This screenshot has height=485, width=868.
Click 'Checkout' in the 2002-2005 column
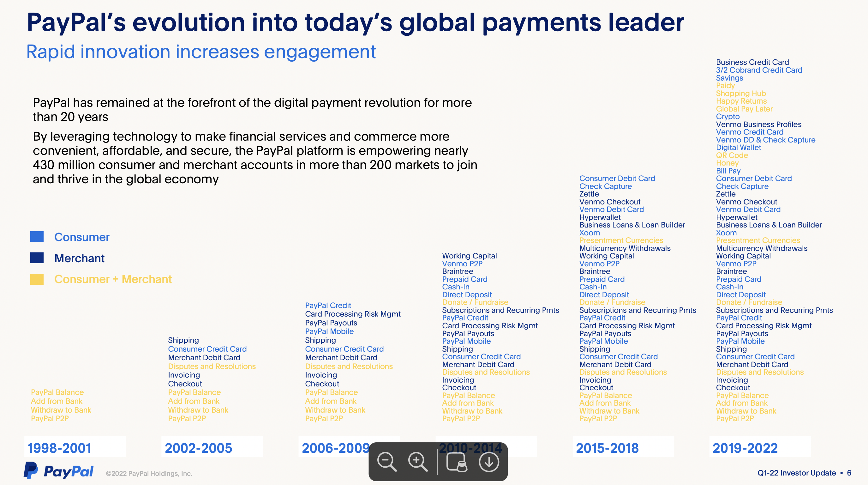click(185, 384)
